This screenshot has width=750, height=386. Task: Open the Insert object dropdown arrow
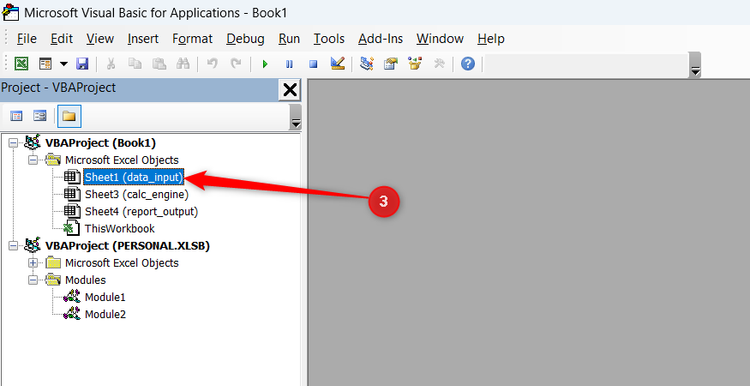pyautogui.click(x=63, y=64)
